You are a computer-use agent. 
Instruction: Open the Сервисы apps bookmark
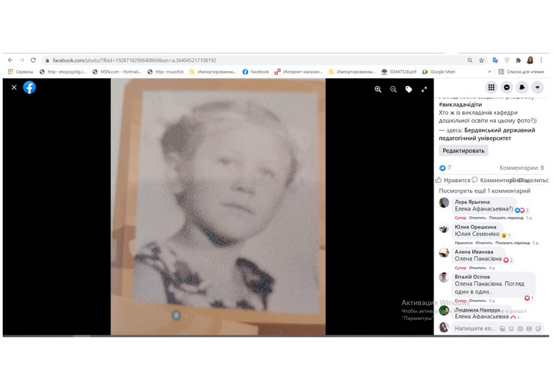pyautogui.click(x=21, y=72)
